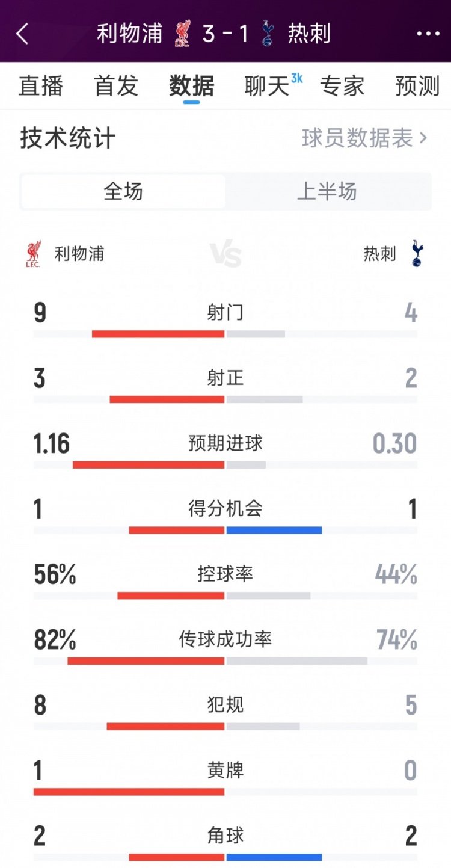Open the 专家 experts tab
The height and width of the screenshot is (868, 451).
click(342, 86)
